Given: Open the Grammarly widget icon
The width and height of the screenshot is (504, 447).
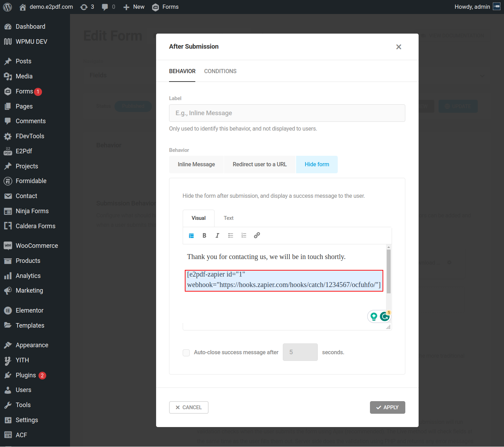Looking at the screenshot, I should tap(385, 316).
